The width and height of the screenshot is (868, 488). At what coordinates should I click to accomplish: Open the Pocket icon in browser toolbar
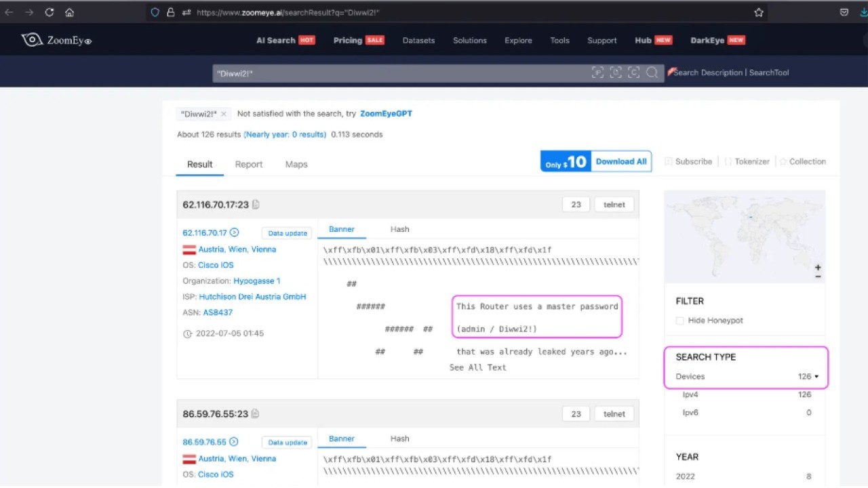click(844, 12)
